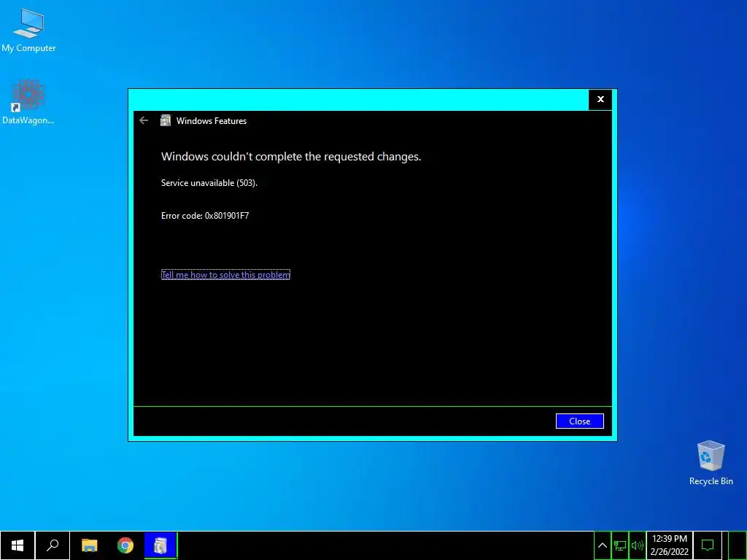Open taskbar search magnifier
Viewport: 747px width, 560px height.
tap(53, 545)
